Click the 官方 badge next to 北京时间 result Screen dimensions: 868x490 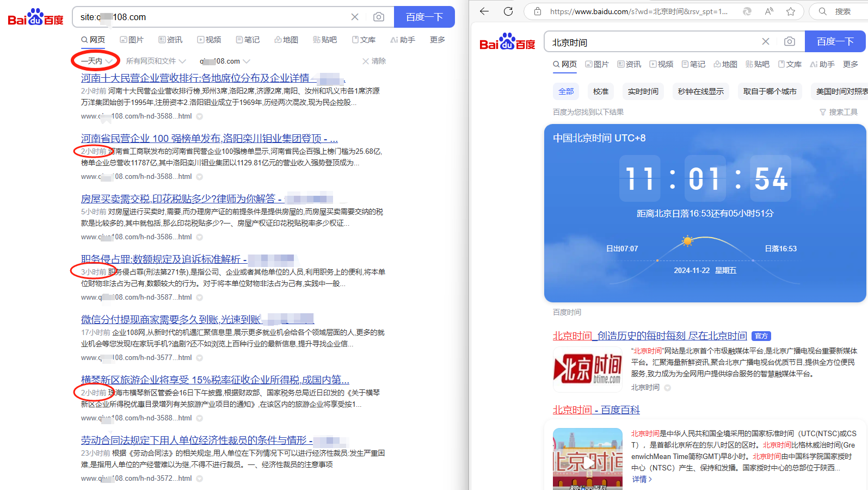pos(761,336)
